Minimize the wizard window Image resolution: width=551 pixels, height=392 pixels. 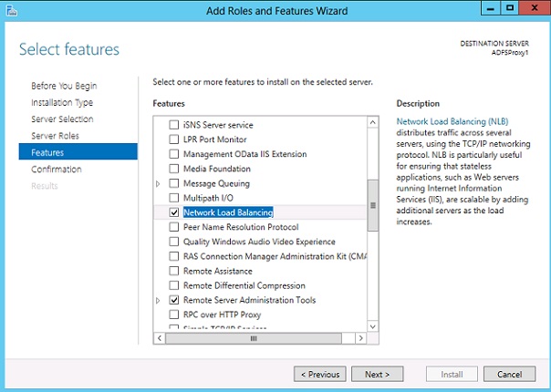pos(491,8)
